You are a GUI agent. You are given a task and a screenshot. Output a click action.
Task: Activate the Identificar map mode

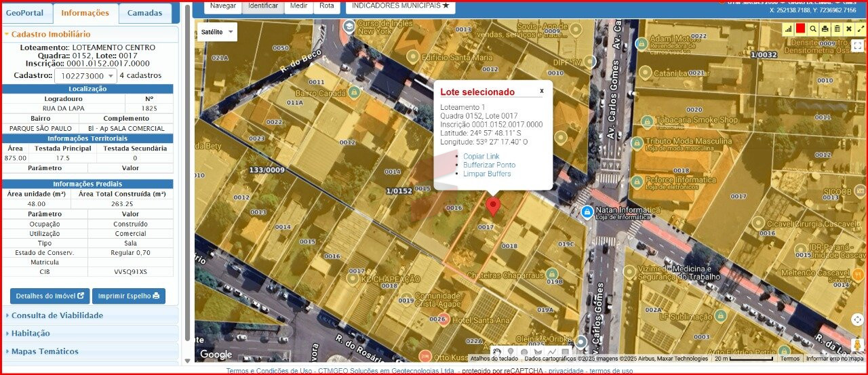(262, 5)
